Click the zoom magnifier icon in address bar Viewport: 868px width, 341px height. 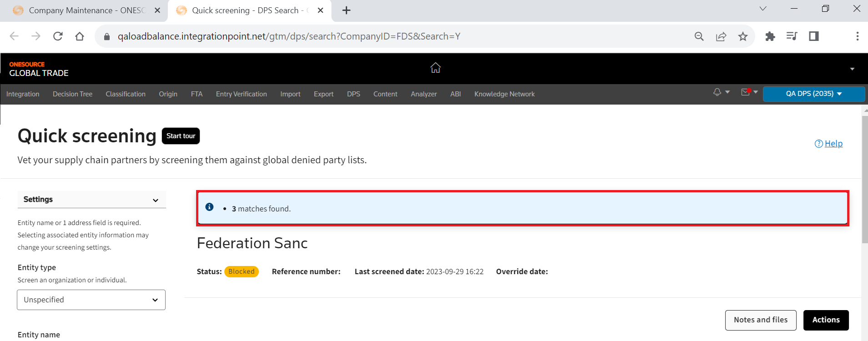[699, 36]
